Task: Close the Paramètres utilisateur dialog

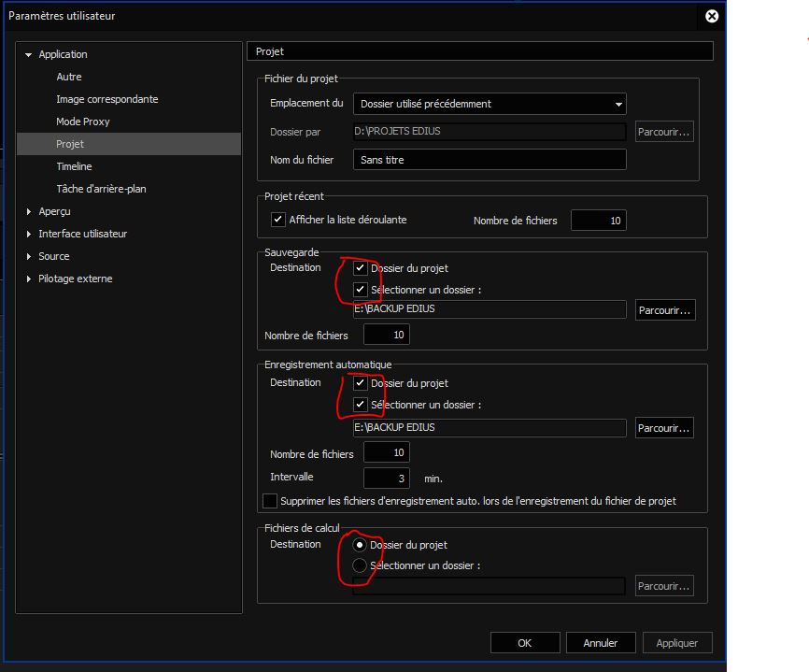Action: [x=712, y=17]
